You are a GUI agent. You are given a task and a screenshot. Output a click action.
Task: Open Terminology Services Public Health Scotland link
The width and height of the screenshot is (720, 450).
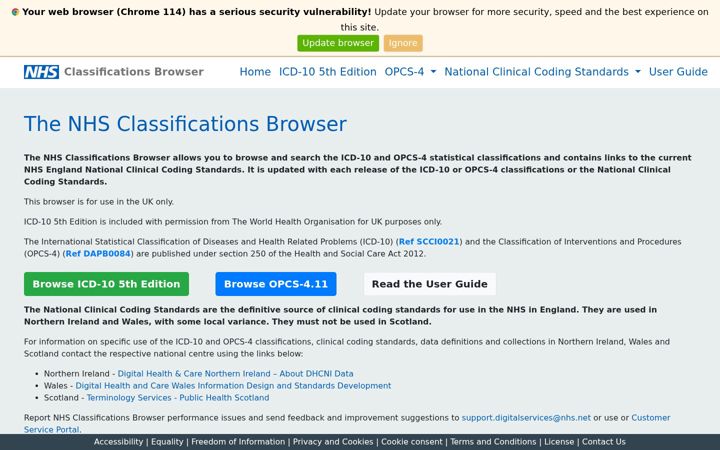coord(178,398)
